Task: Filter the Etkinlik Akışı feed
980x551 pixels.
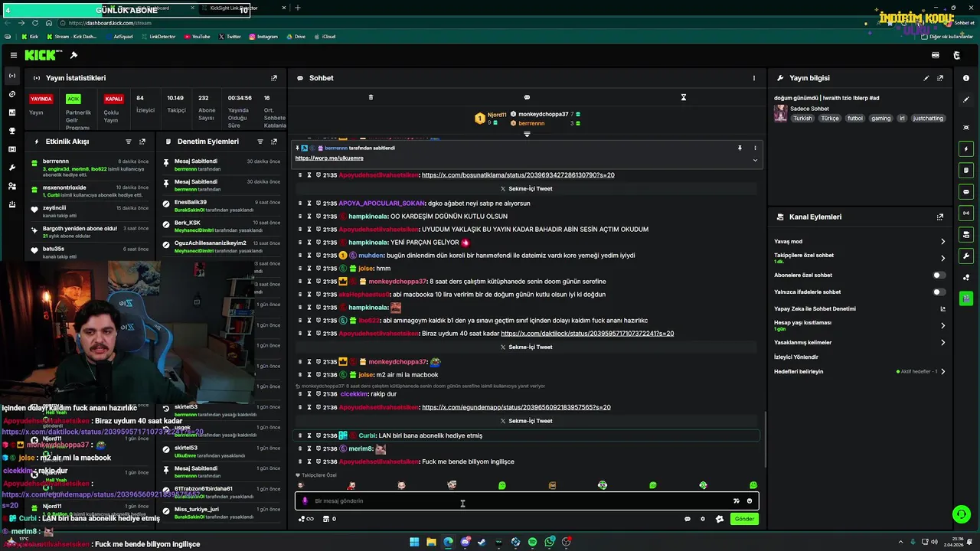Action: click(x=129, y=142)
